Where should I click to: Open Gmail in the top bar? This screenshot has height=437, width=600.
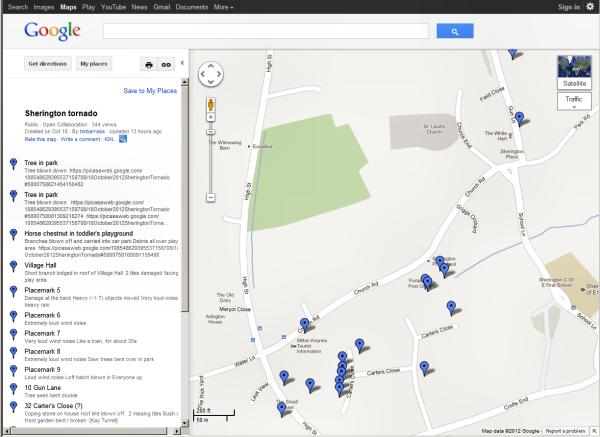tap(161, 7)
